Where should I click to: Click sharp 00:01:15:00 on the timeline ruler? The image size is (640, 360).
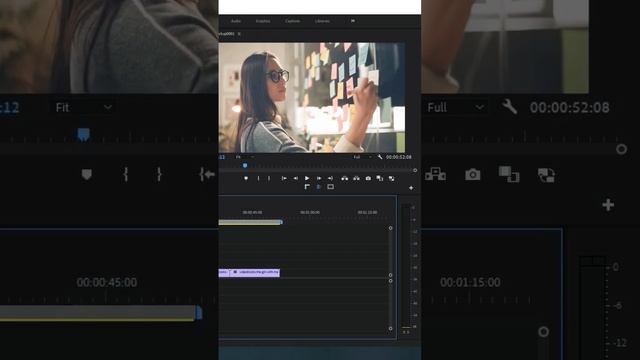(x=367, y=212)
